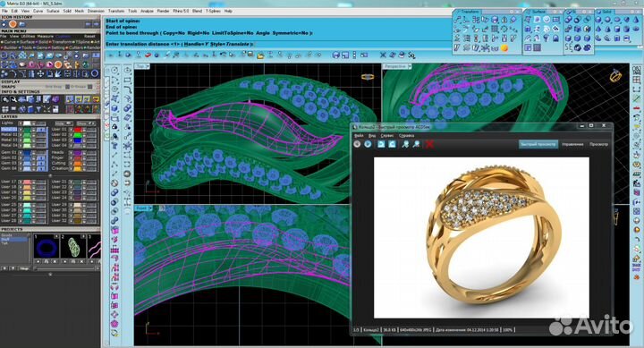Click the orange gem icon in main menu tools
The height and width of the screenshot is (348, 644).
click(x=58, y=64)
